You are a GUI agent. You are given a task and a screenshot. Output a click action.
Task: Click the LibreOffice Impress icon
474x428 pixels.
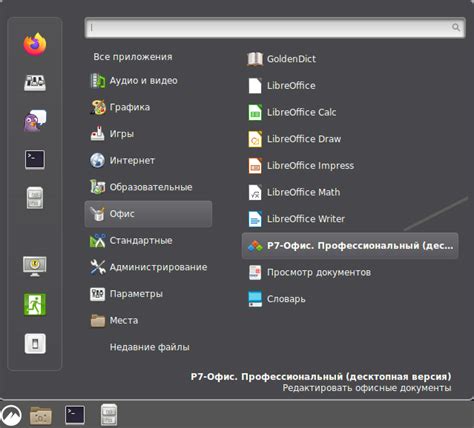tap(255, 166)
